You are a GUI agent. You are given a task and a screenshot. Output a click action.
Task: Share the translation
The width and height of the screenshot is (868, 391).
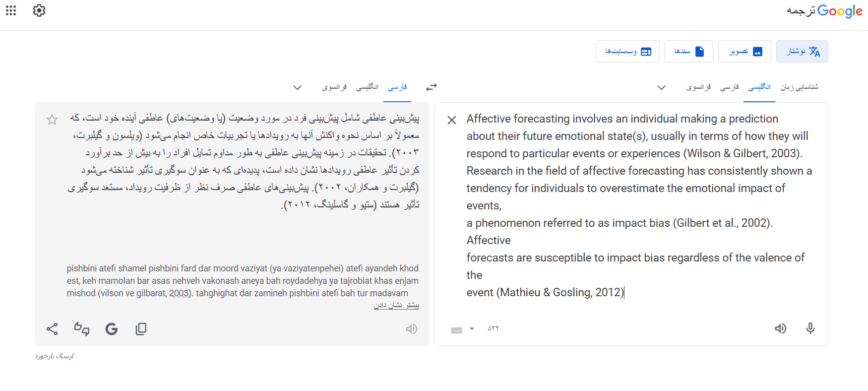52,329
